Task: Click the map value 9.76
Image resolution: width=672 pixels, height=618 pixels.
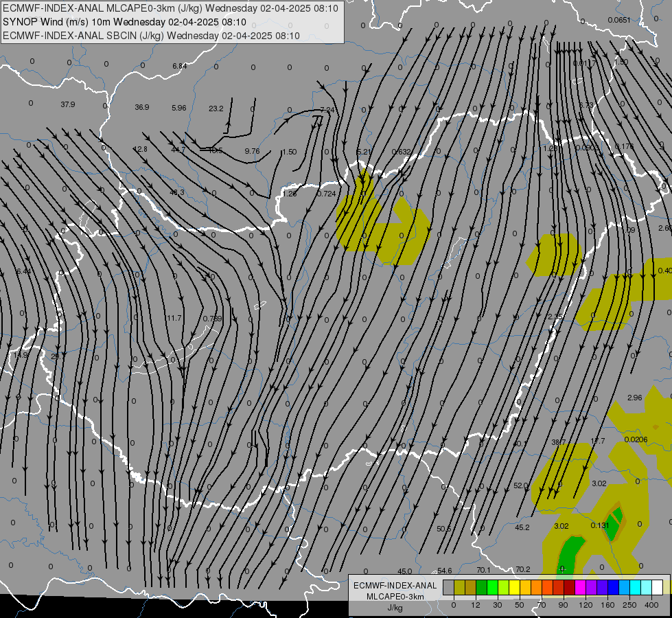Action: 252,151
